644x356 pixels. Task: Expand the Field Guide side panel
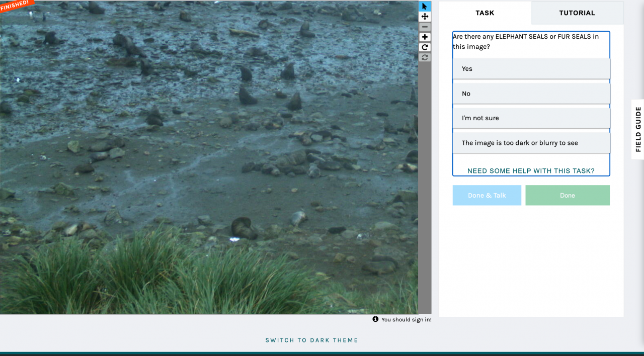pos(638,129)
